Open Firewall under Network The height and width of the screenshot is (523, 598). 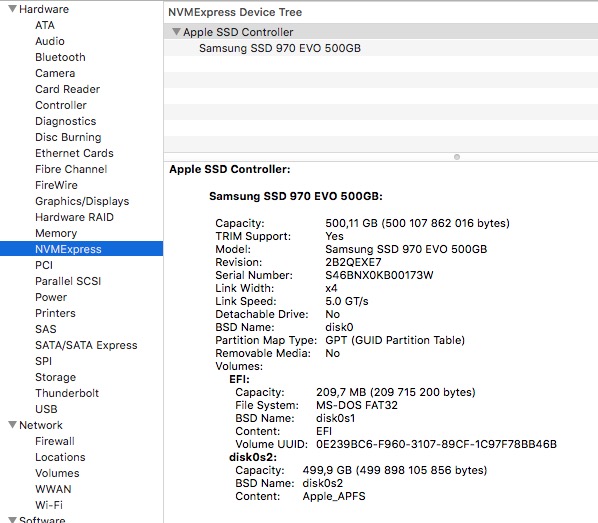55,441
